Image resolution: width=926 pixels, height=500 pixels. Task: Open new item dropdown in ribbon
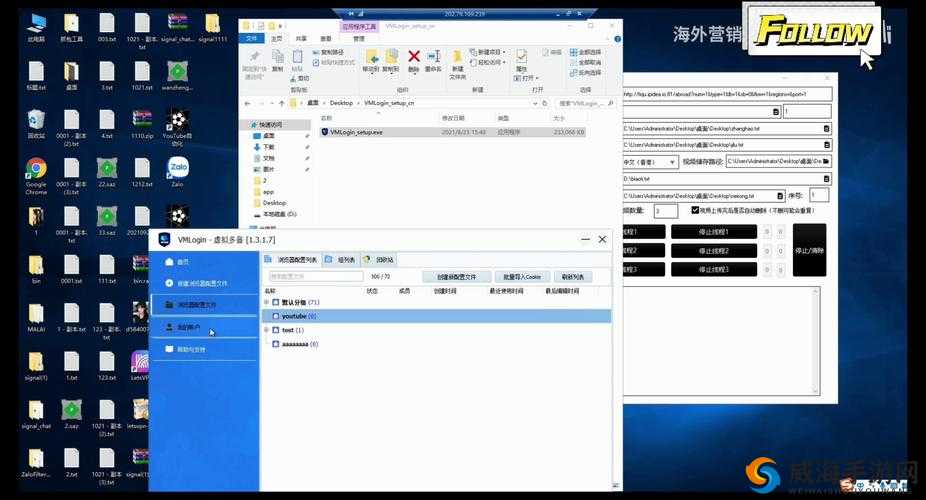488,52
